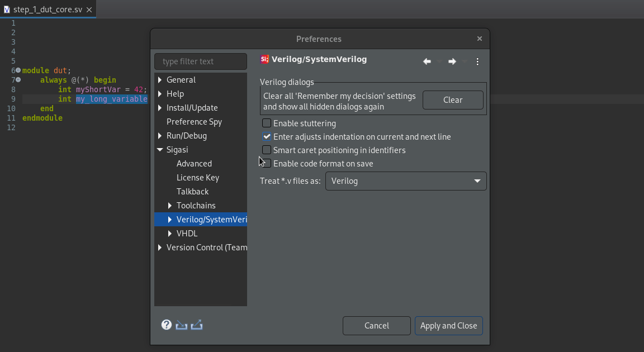
Task: Open the preferences help icon
Action: [x=167, y=325]
